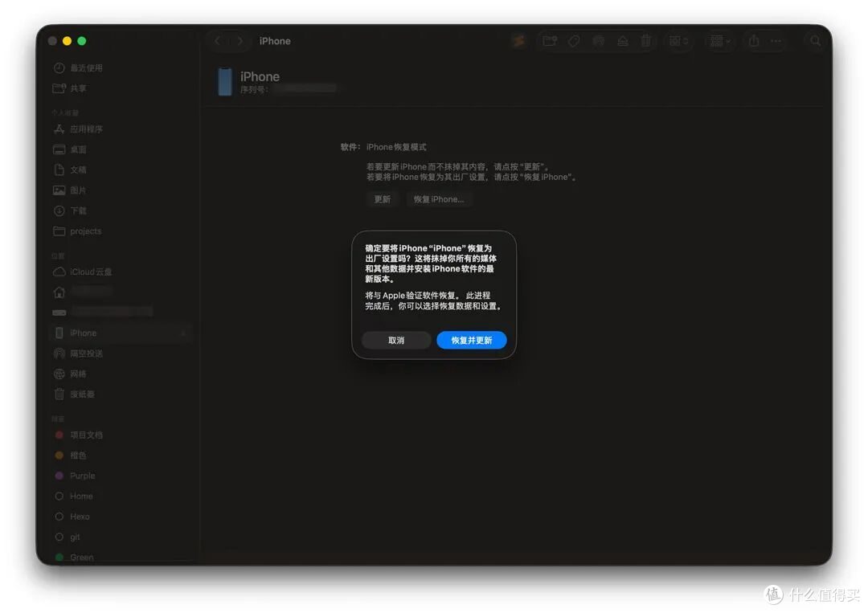Click the green fullscreen window button
This screenshot has width=868, height=613.
[81, 41]
